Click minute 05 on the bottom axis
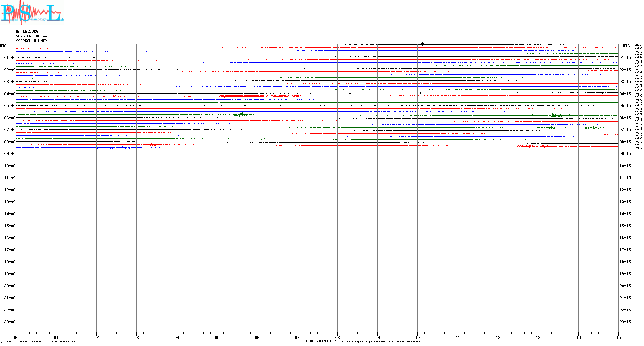644x346 pixels. (x=217, y=337)
